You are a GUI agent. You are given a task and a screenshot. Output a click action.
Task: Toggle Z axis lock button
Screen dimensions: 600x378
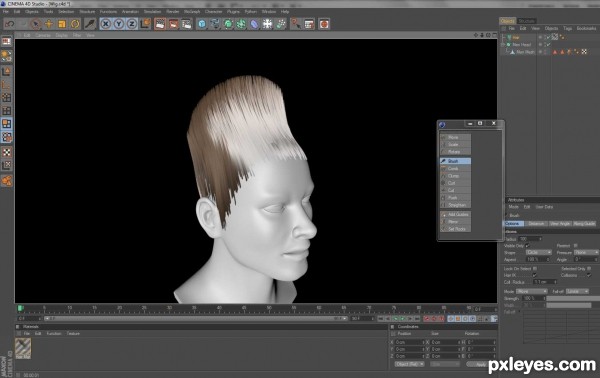pos(132,24)
